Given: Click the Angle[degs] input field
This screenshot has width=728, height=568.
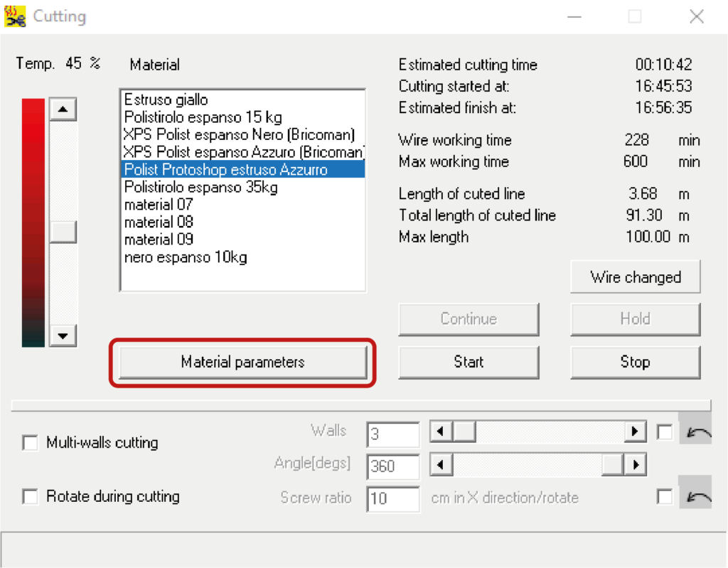Looking at the screenshot, I should (x=392, y=466).
